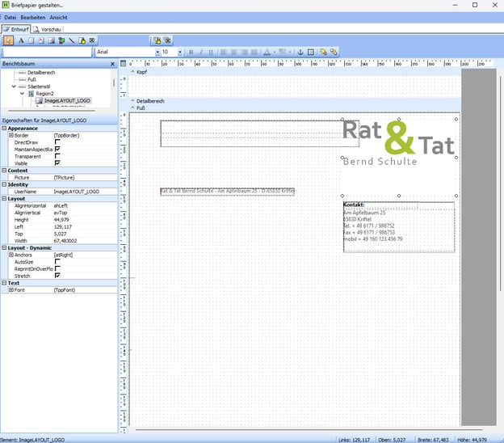Screen dimensions: 504x443
Task: Open the font size dropdown
Action: (181, 52)
